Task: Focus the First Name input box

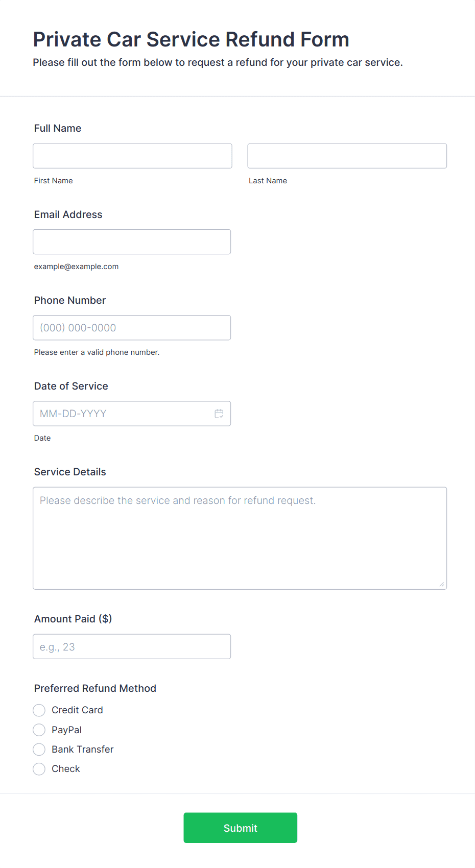Action: pyautogui.click(x=132, y=156)
